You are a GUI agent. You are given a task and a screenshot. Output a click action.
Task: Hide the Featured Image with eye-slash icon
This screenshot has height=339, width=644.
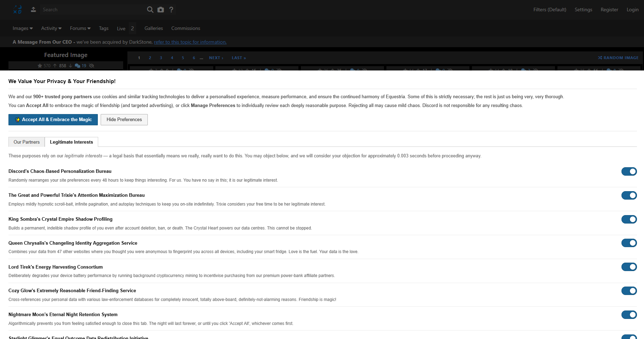[x=92, y=66]
